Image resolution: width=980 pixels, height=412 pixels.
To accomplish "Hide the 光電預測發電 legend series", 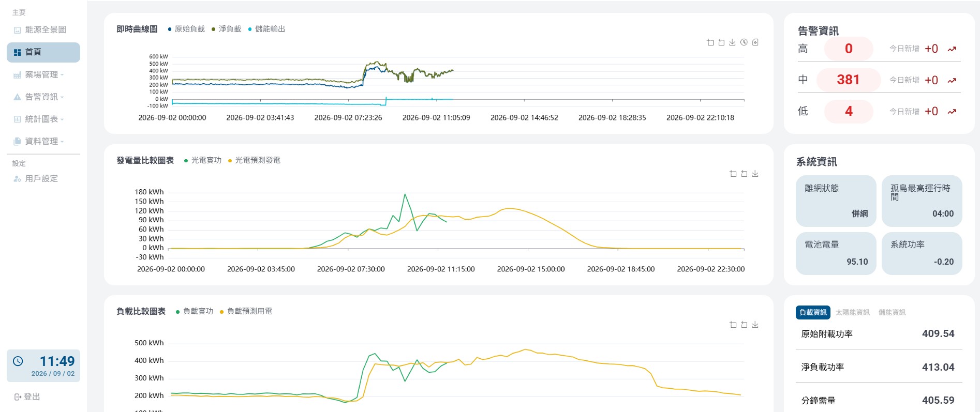I will [254, 160].
